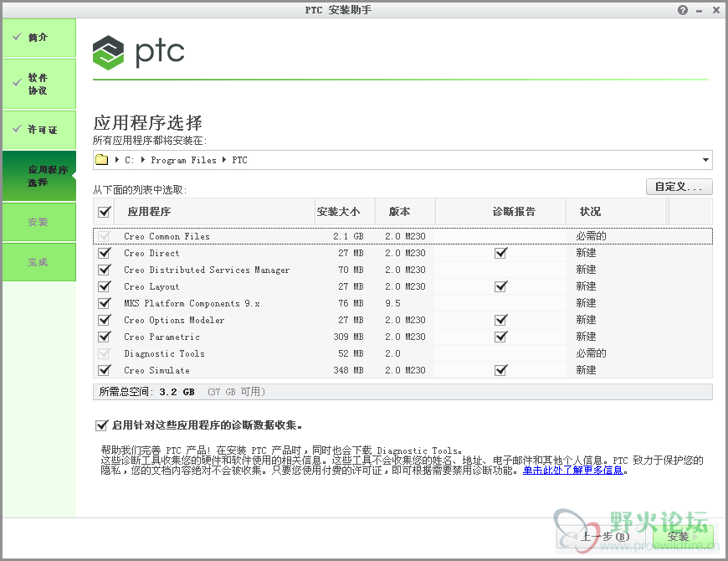Select the 应用程序选择 step in sidebar
The width and height of the screenshot is (728, 561).
coord(39,176)
